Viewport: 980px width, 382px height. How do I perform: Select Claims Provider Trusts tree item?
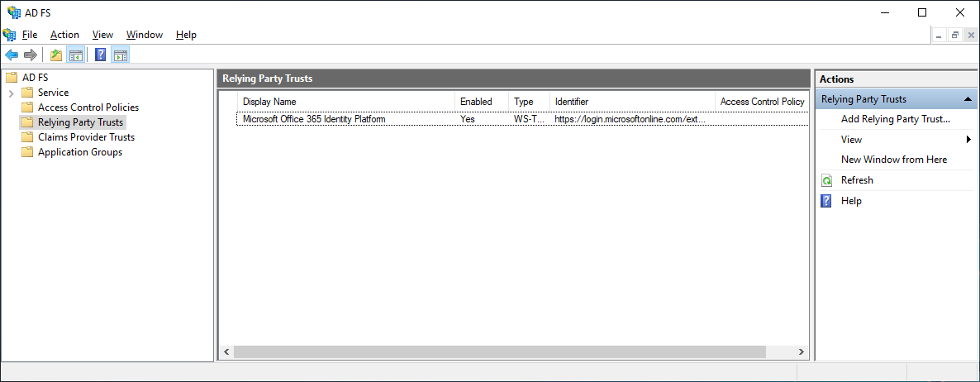coord(86,137)
